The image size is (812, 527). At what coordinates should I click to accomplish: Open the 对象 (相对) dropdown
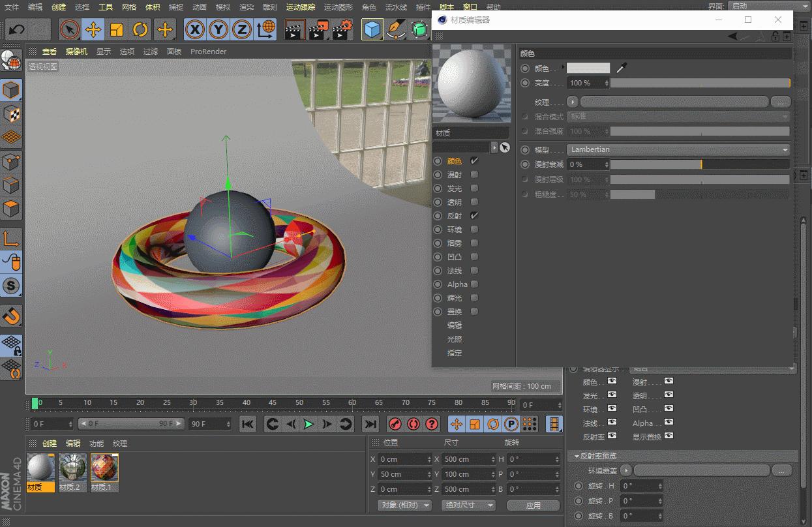pos(405,505)
